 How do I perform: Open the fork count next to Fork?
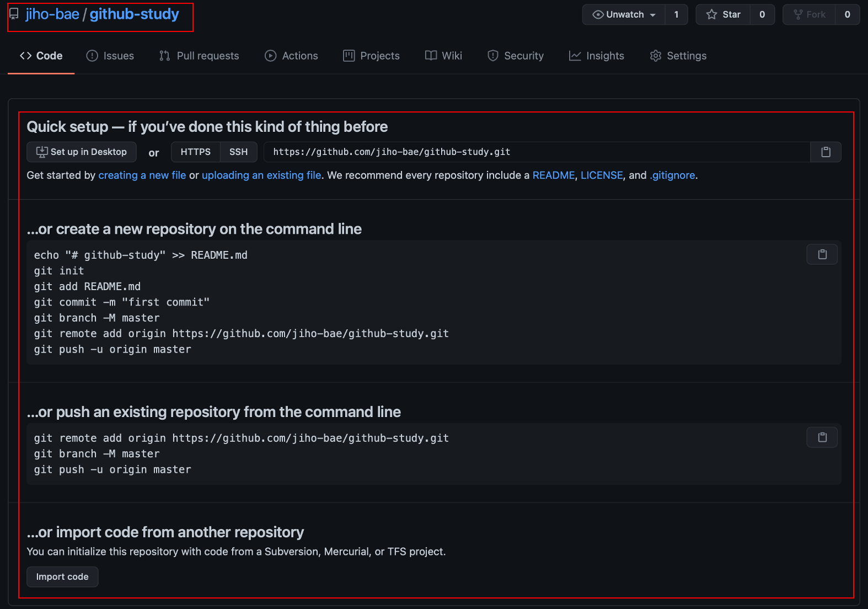848,14
